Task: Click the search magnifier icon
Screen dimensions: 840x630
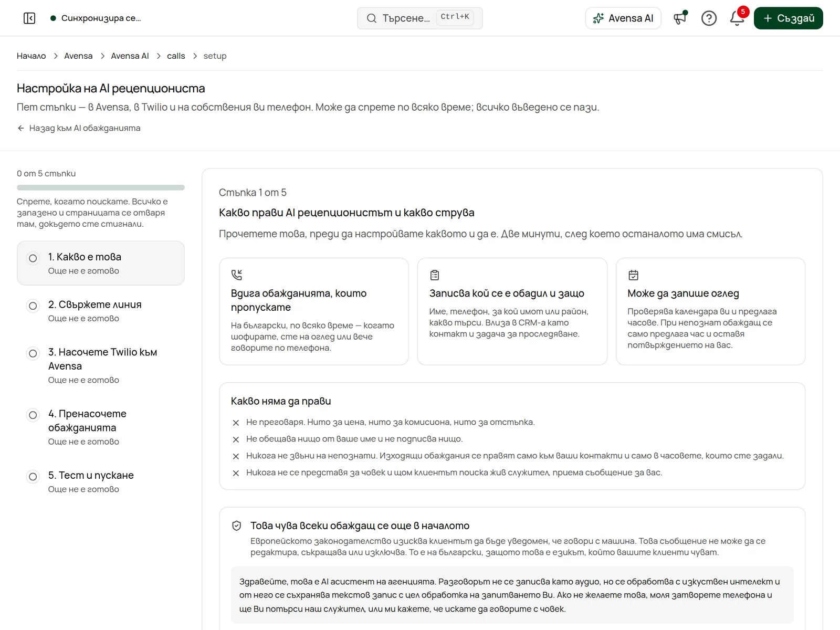Action: [x=372, y=18]
